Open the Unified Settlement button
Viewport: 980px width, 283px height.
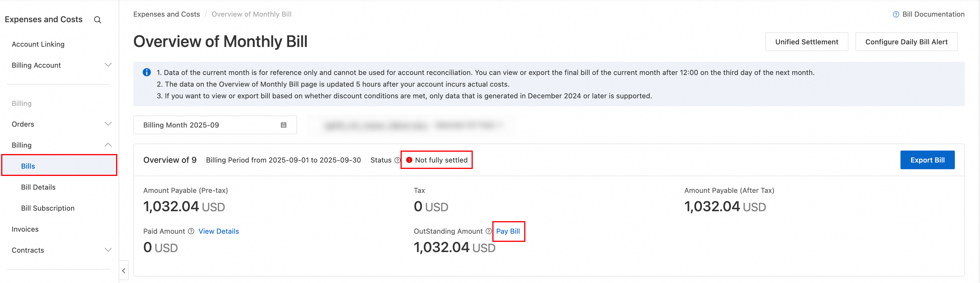click(807, 42)
